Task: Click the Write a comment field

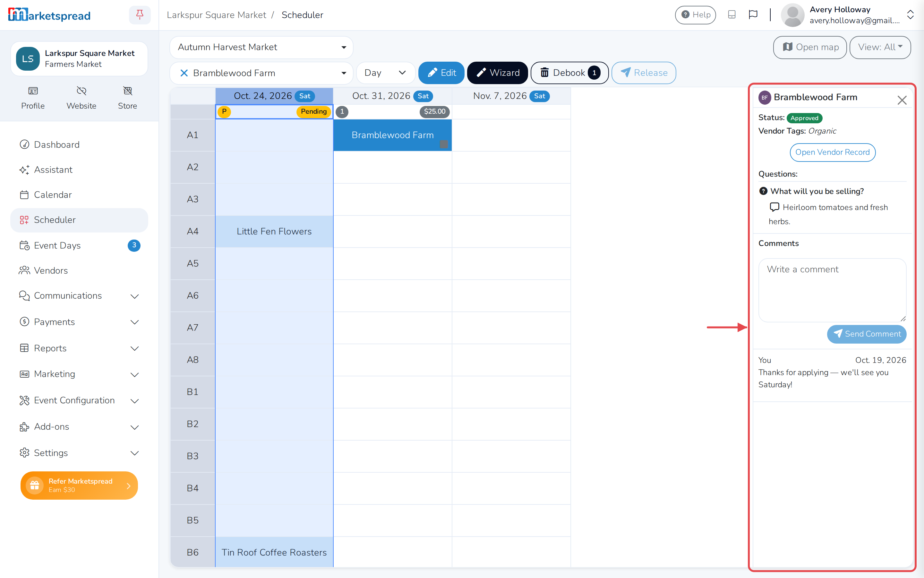Action: point(832,290)
